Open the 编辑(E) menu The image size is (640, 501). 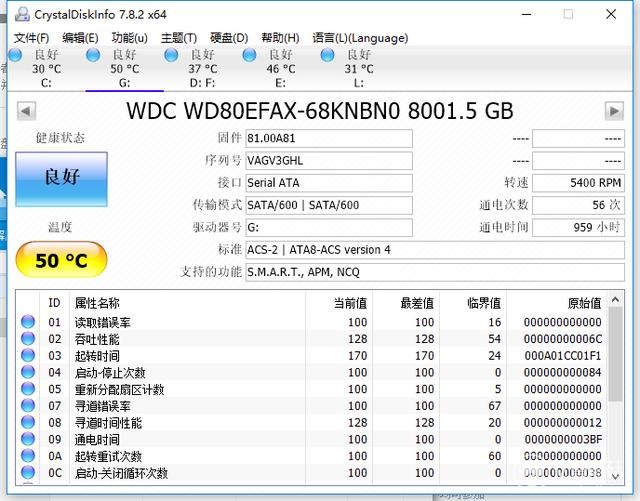80,38
